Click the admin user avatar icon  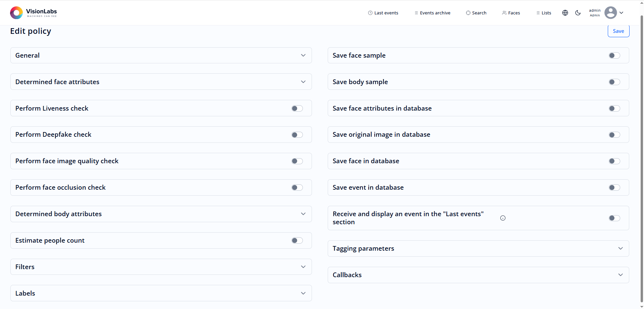click(610, 13)
